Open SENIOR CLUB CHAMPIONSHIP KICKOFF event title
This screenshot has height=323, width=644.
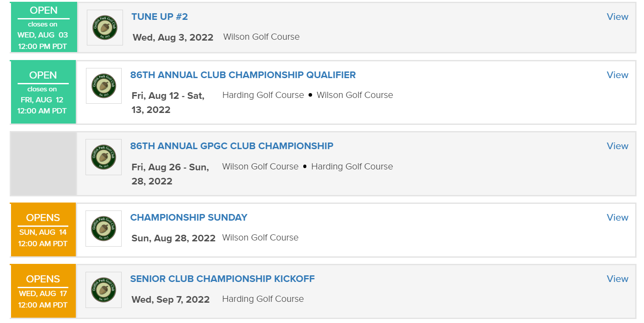point(223,279)
